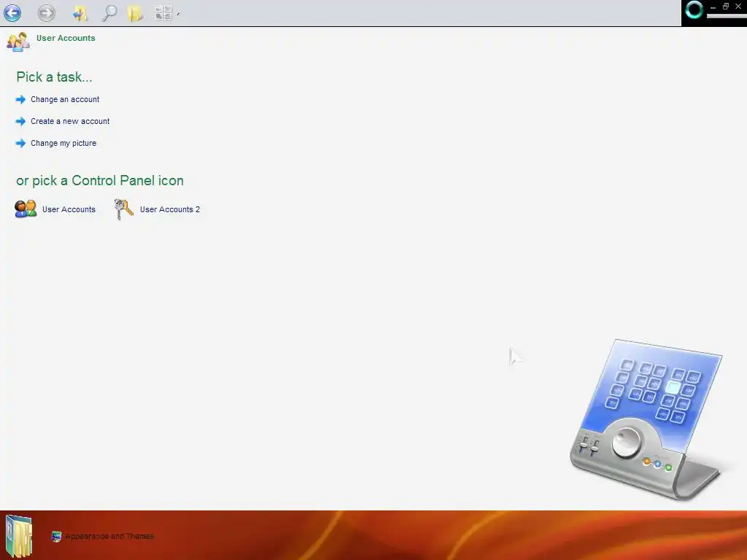This screenshot has width=747, height=560.
Task: Close the Control Panel window
Action: click(738, 7)
